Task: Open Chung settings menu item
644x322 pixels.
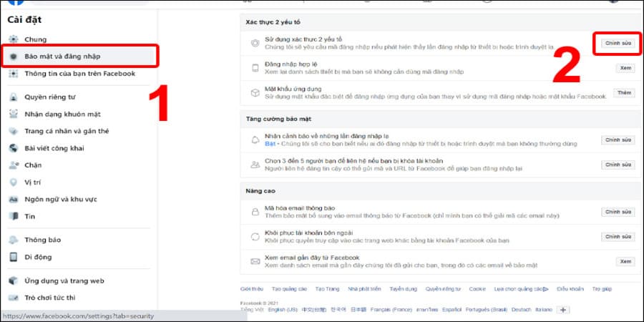Action: point(35,39)
